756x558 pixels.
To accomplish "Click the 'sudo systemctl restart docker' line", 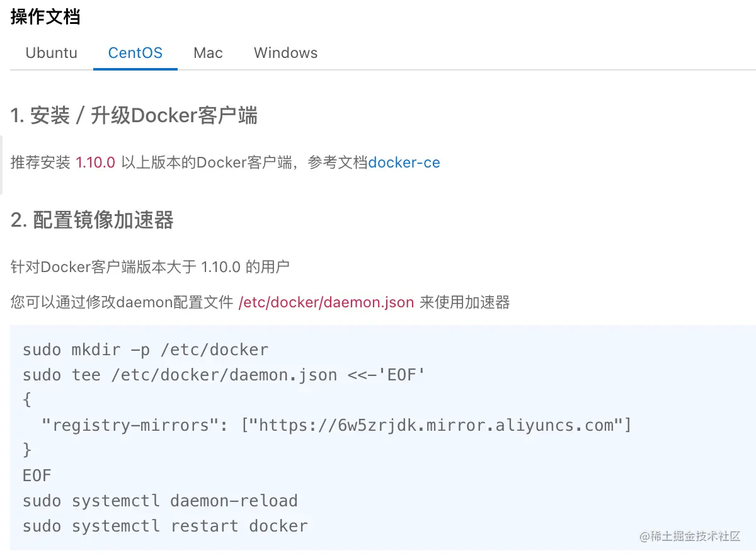I will point(165,526).
